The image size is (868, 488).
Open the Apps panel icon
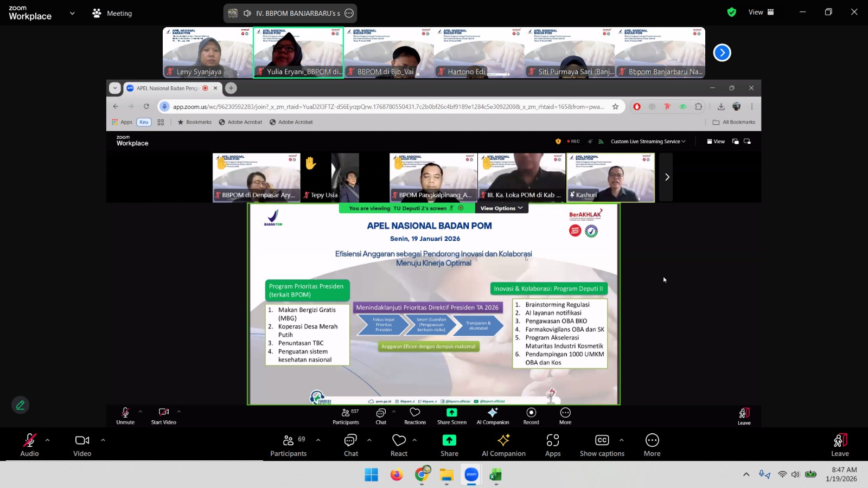pyautogui.click(x=553, y=445)
